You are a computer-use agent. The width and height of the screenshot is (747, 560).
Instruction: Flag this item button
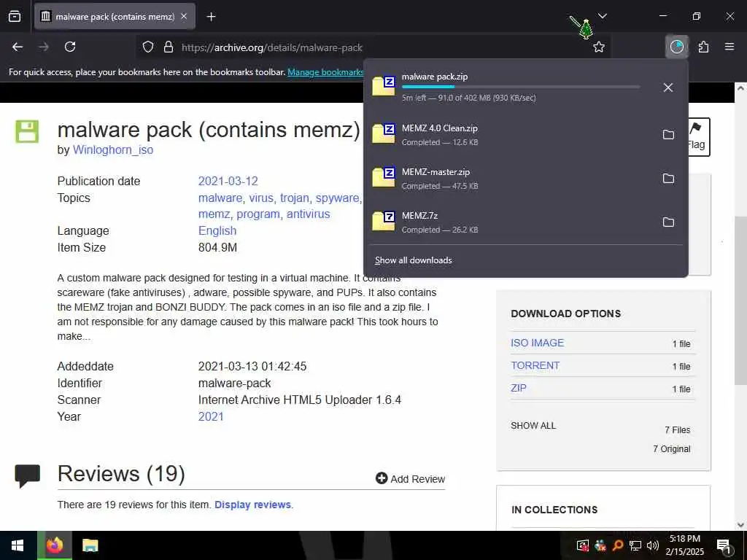coord(698,137)
